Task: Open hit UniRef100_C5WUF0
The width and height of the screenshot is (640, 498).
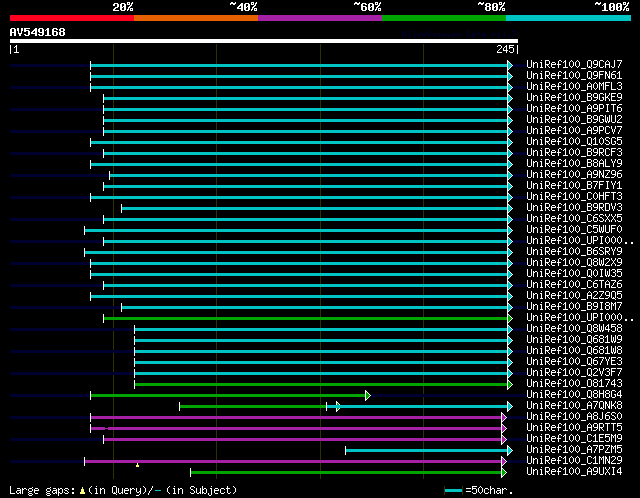Action: coord(574,229)
